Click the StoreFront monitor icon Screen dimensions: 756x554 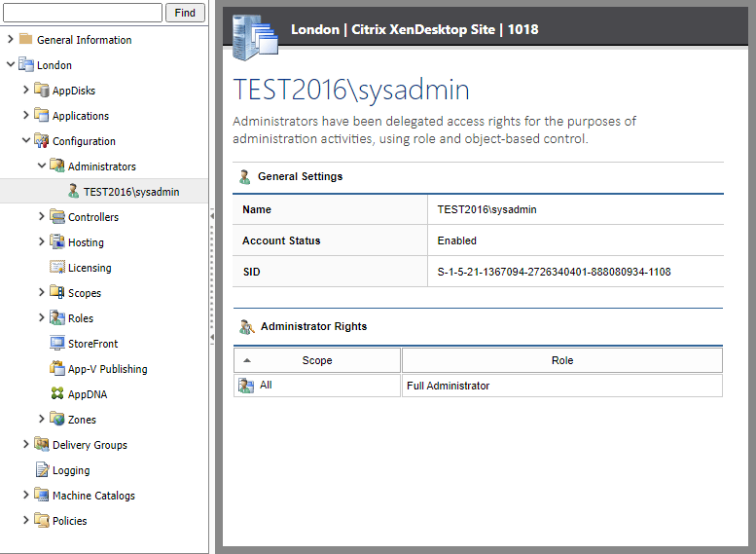[56, 343]
